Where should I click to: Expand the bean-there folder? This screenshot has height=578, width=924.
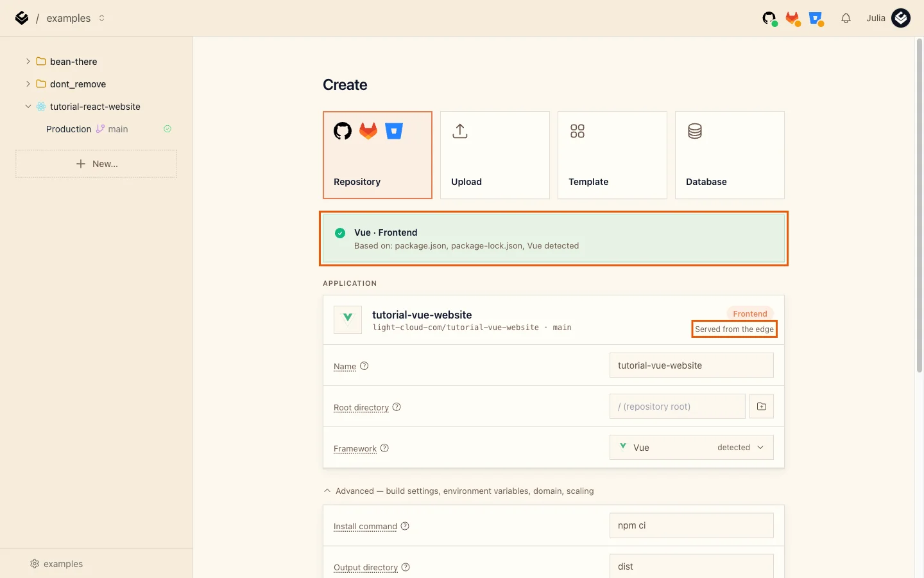pos(28,62)
